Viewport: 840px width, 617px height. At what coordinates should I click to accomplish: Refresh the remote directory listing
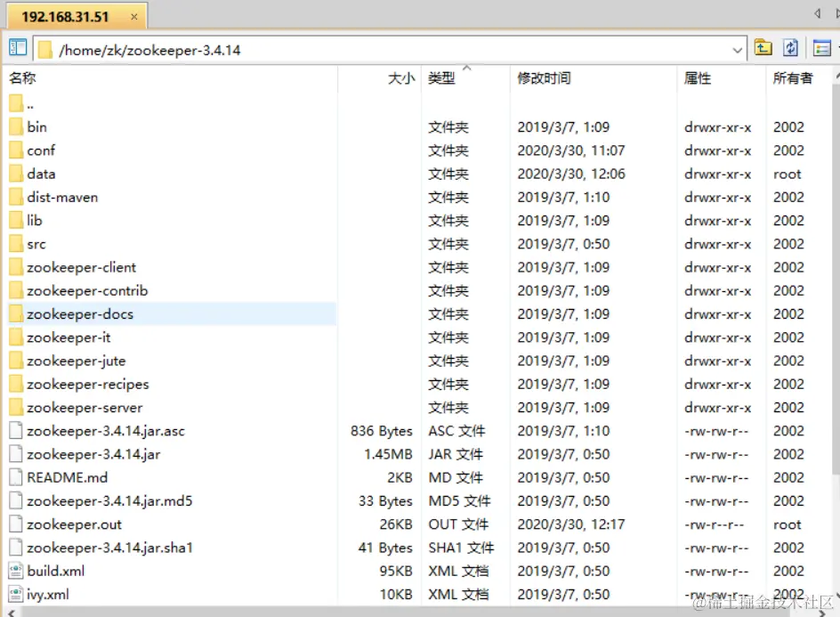click(x=790, y=48)
